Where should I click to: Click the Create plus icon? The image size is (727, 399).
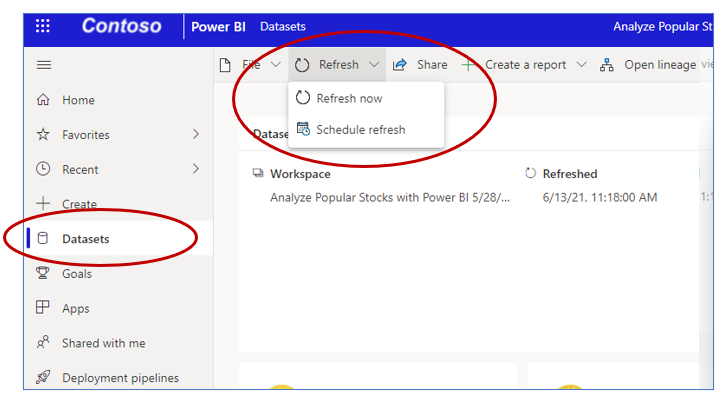(x=43, y=203)
